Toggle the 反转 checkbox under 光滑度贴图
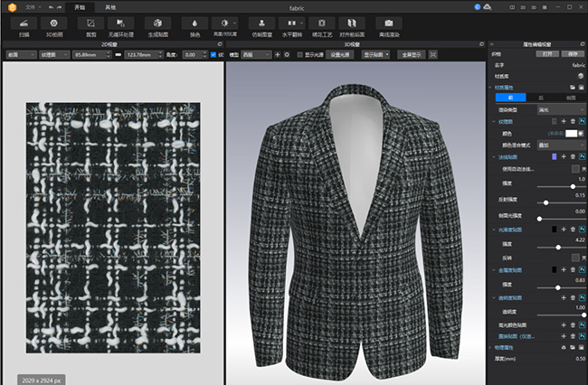Image resolution: width=588 pixels, height=385 pixels. point(574,257)
